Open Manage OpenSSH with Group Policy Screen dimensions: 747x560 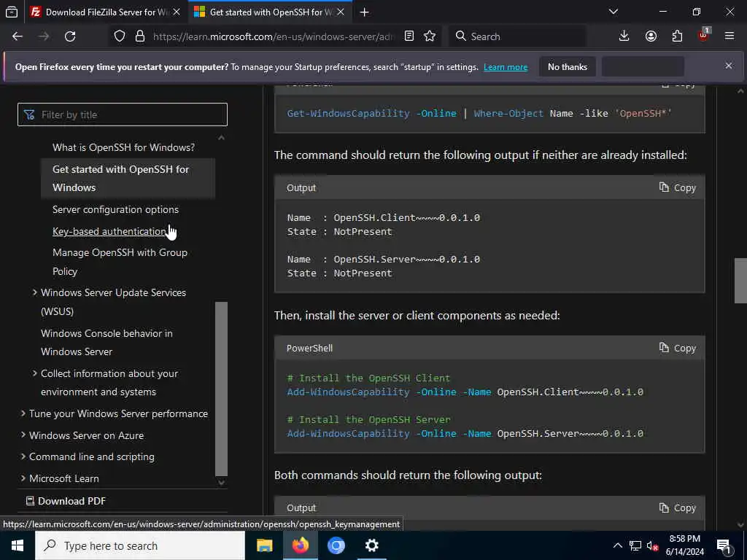click(120, 262)
